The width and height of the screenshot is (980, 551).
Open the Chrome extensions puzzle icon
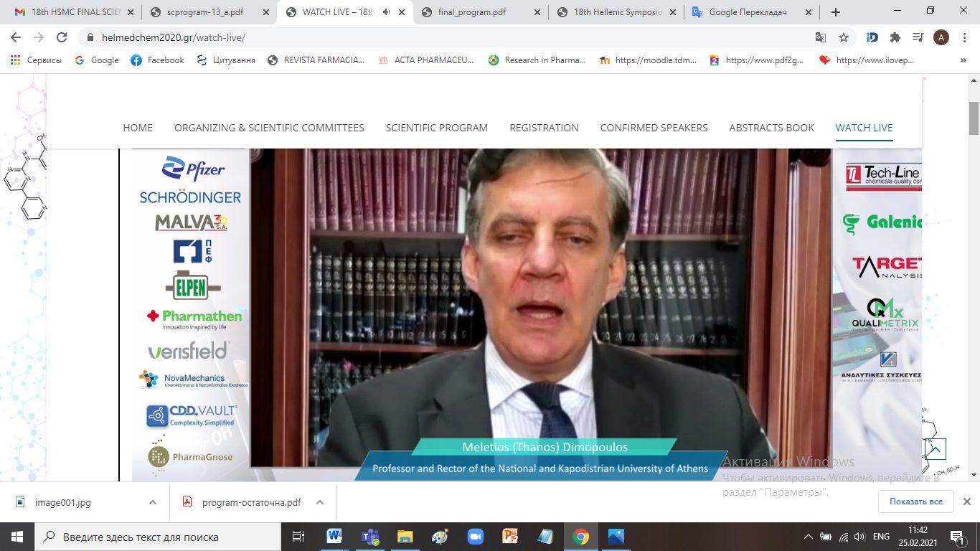[x=895, y=37]
